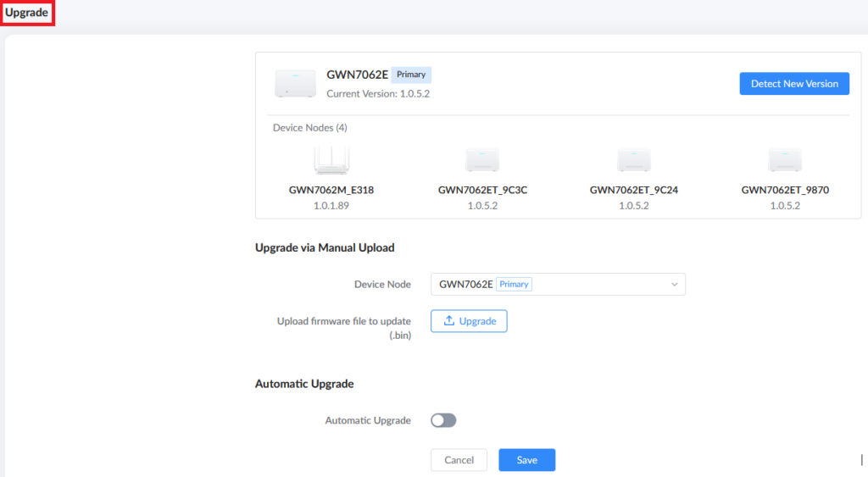The height and width of the screenshot is (477, 868).
Task: Click the Detect New Version button
Action: pos(794,84)
